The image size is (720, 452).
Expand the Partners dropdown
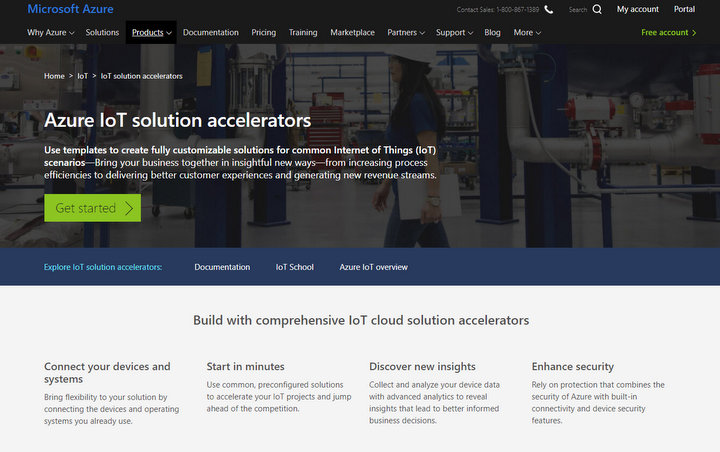click(406, 33)
